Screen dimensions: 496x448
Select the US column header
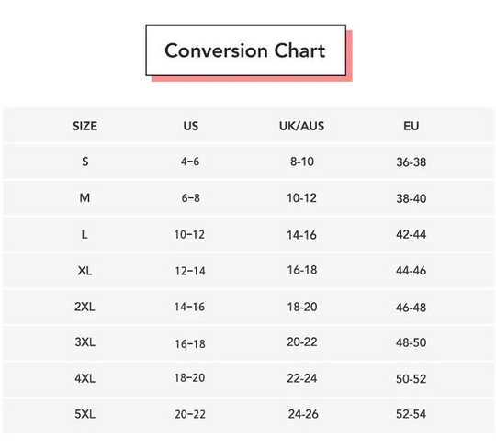tap(191, 126)
